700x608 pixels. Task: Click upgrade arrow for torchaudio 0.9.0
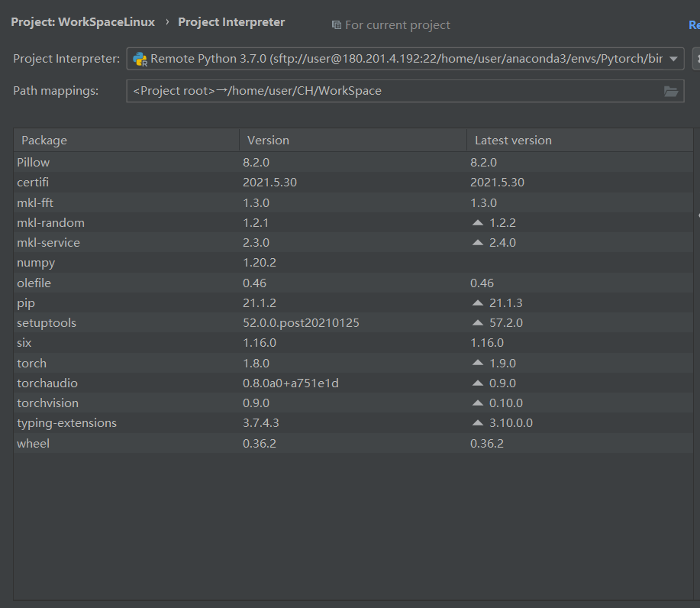point(478,383)
